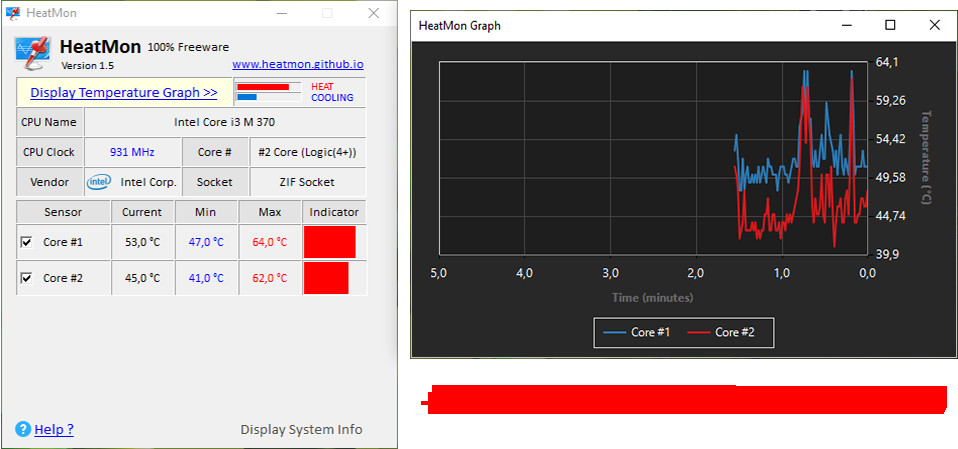
Task: Click the blue Help question mark icon
Action: [x=23, y=429]
